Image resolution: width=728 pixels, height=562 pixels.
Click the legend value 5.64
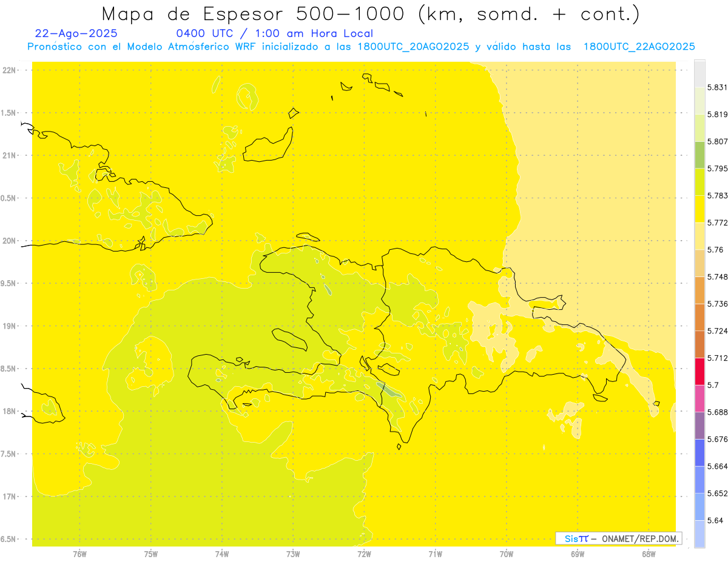tap(715, 520)
